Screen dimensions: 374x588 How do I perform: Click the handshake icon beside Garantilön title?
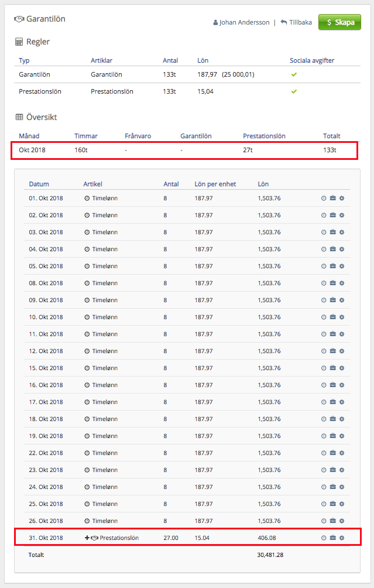[x=19, y=19]
